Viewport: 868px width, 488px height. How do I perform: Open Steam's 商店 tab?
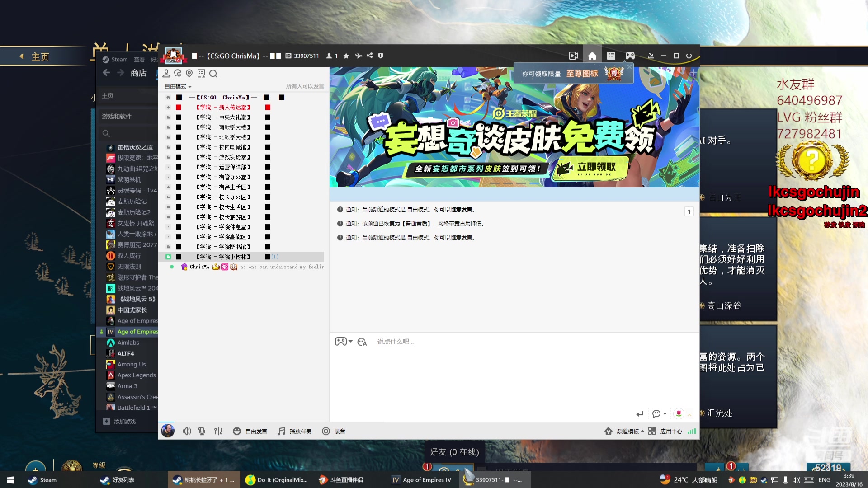coord(139,73)
